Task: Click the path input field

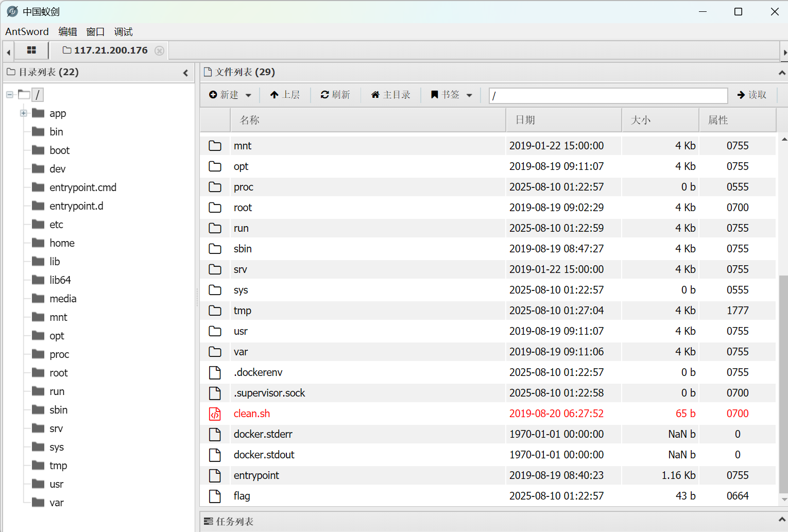Action: [608, 95]
